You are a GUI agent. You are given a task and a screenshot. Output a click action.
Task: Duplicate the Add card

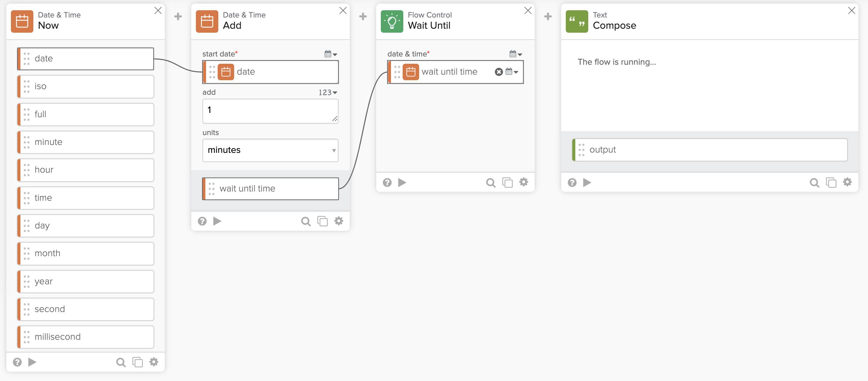[322, 221]
